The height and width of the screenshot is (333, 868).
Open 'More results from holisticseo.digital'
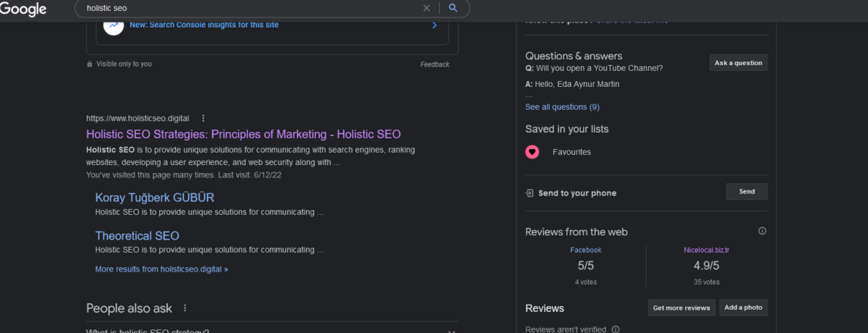(161, 269)
